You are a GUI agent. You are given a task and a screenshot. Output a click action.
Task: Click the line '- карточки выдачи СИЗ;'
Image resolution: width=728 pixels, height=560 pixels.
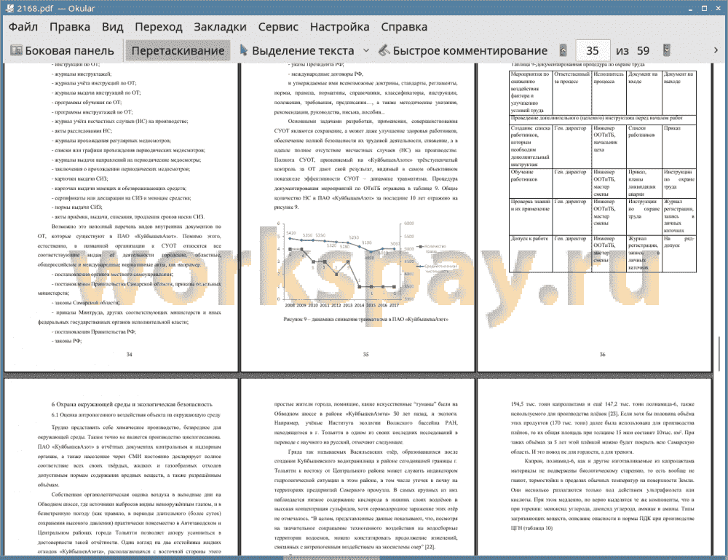tap(81, 178)
